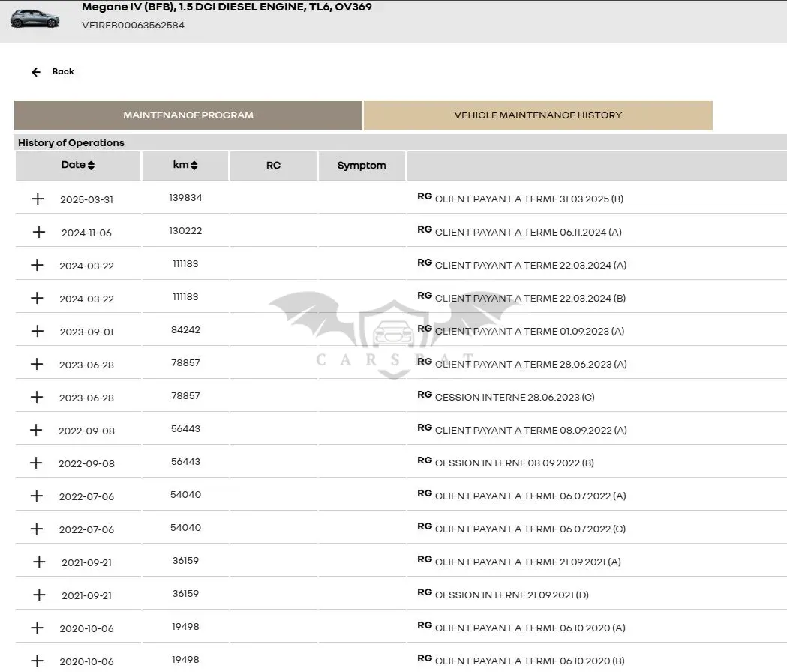Expand the Cession Interne 28.06.2023 (C) row
787x672 pixels.
[x=37, y=397]
